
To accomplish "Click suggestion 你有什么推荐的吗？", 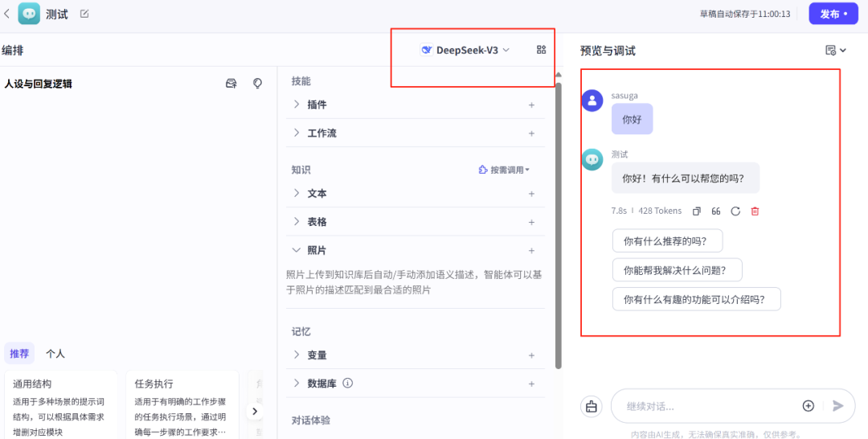I will pos(668,241).
